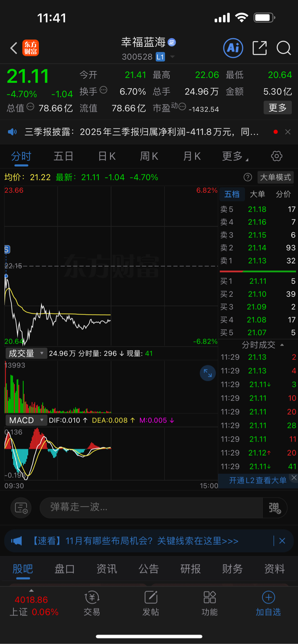The image size is (298, 644).
Task: Select the 分时 chart tab
Action: (21, 156)
